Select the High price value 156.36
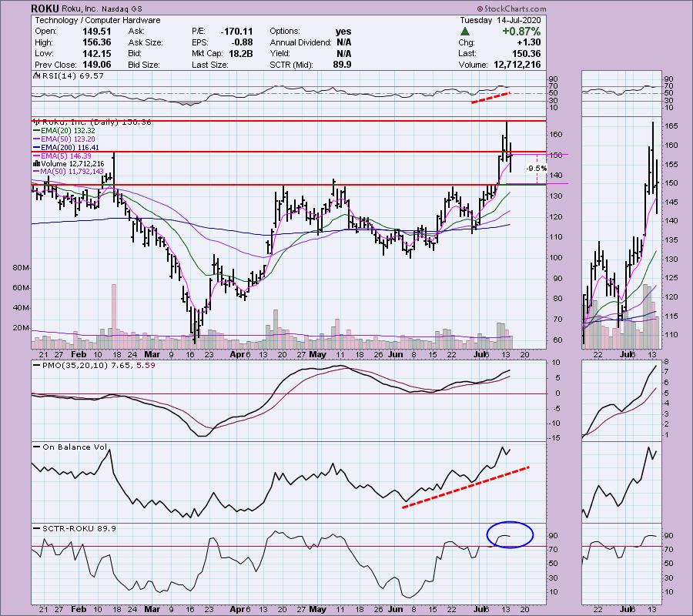693x616 pixels. (x=97, y=42)
